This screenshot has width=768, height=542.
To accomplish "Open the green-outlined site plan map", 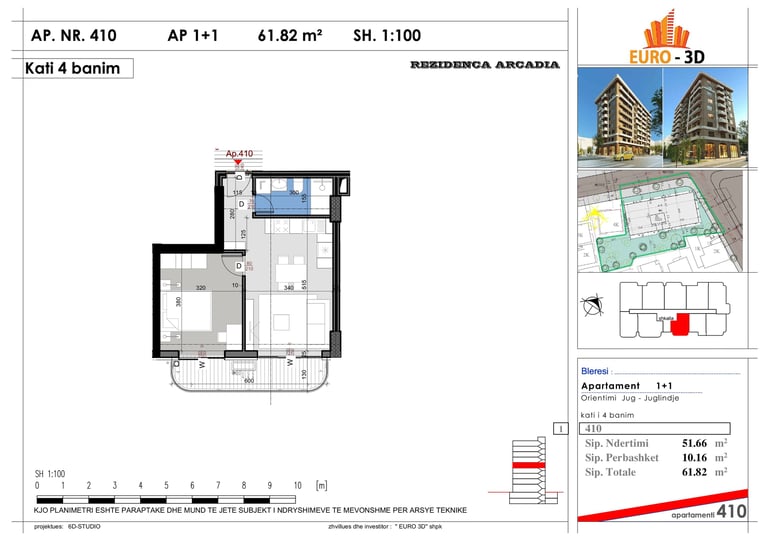I will 660,221.
